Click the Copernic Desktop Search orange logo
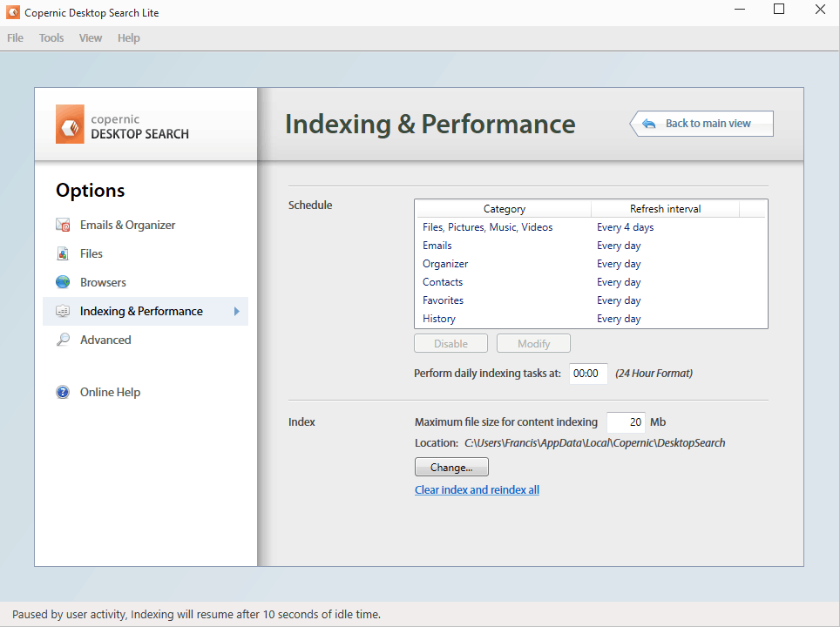This screenshot has width=840, height=627. [70, 125]
